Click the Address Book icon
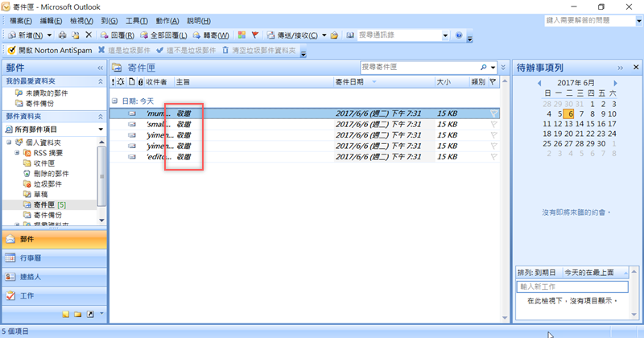 350,35
